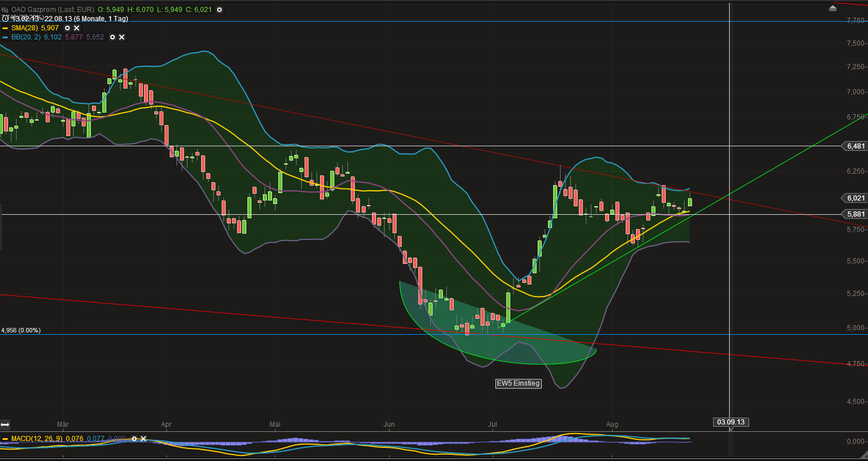This screenshot has height=461, width=868.
Task: Select the EW5 Einstieg annotation label
Action: 518,383
